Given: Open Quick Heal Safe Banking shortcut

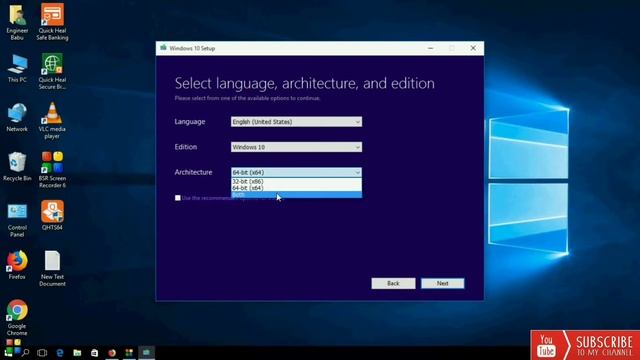Looking at the screenshot, I should click(x=52, y=22).
